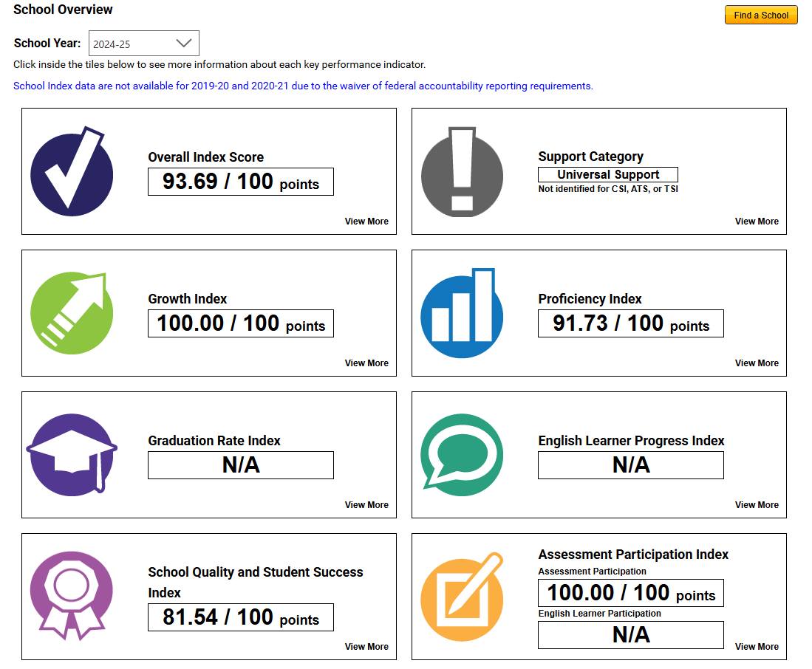812x669 pixels.
Task: Click the Graduation Rate Index N/A box
Action: click(241, 465)
